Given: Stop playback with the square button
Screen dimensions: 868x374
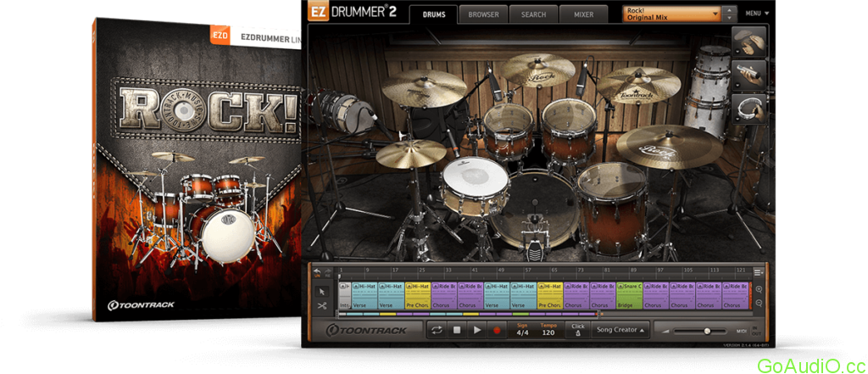Looking at the screenshot, I should click(x=457, y=330).
